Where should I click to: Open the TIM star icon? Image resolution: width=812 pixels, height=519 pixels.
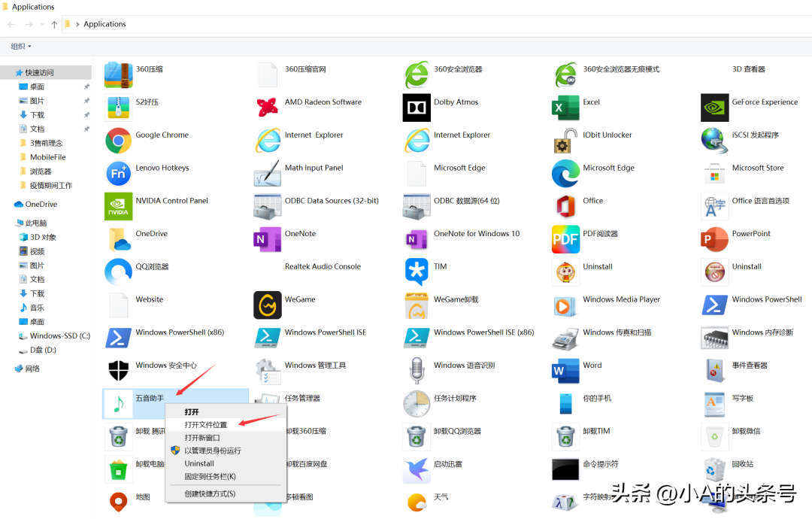417,272
